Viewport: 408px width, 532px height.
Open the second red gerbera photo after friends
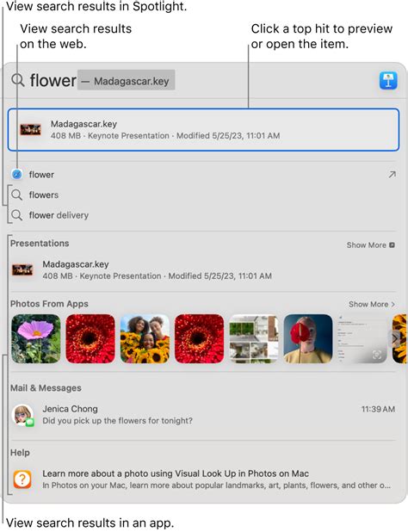point(200,338)
